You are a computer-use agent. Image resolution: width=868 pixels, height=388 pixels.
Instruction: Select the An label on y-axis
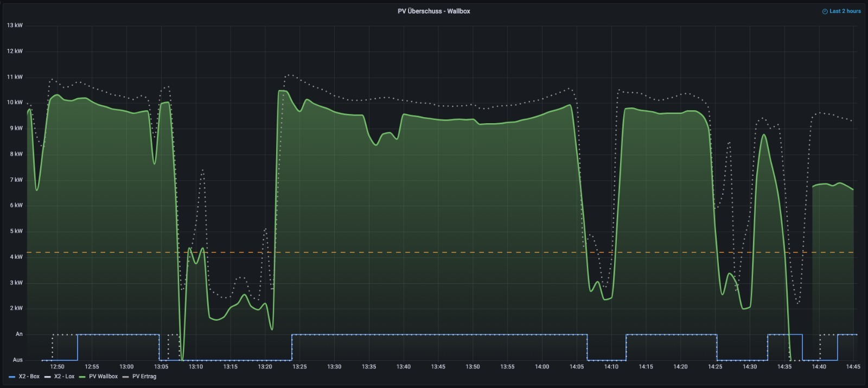19,334
